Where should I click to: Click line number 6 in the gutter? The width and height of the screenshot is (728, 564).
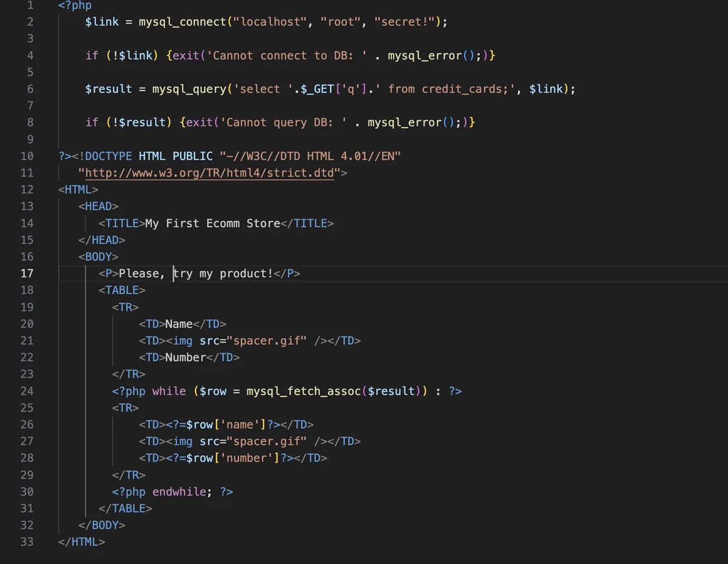point(30,89)
